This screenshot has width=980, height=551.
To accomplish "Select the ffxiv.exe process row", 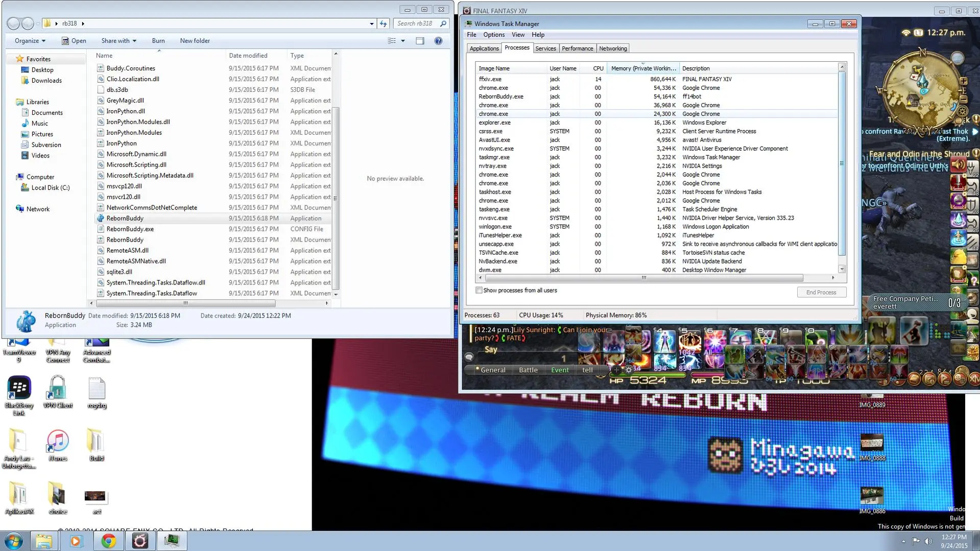I will (656, 79).
